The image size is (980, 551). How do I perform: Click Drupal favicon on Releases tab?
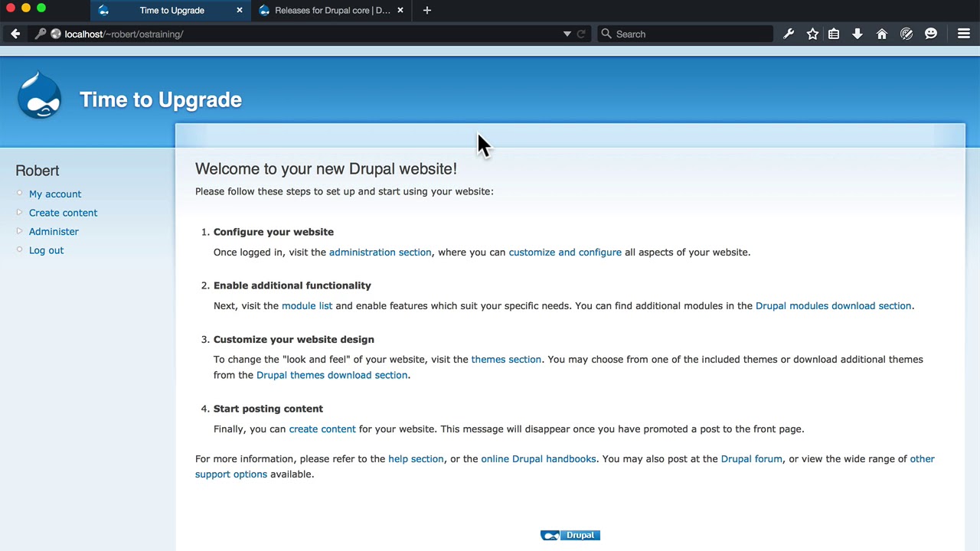coord(264,10)
